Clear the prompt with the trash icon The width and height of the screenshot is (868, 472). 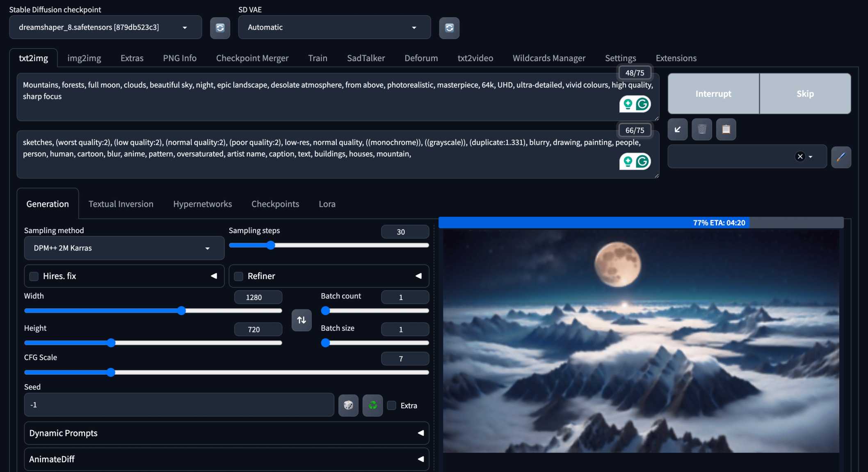702,130
